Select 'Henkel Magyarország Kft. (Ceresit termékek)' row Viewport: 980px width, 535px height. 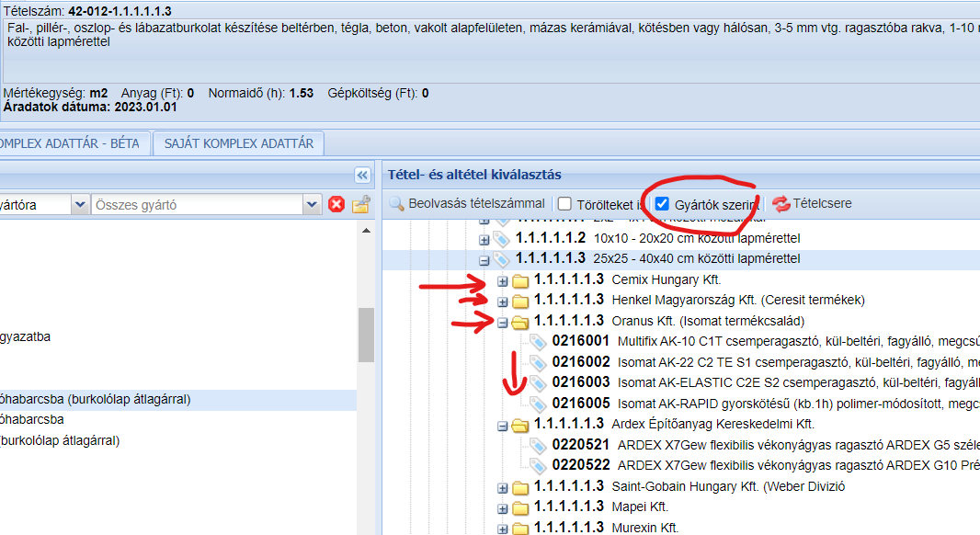click(x=738, y=300)
